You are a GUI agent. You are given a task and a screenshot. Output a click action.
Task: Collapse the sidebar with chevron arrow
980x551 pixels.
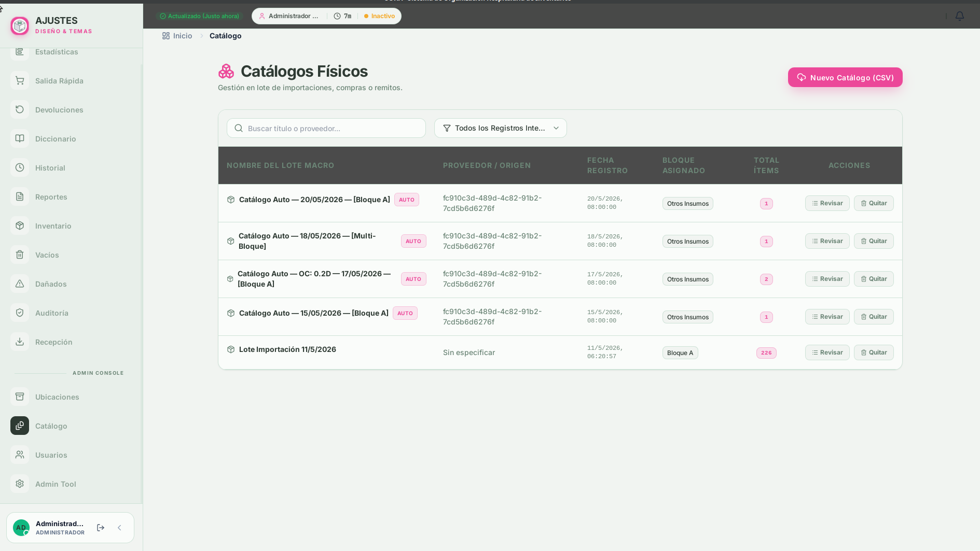pyautogui.click(x=119, y=528)
